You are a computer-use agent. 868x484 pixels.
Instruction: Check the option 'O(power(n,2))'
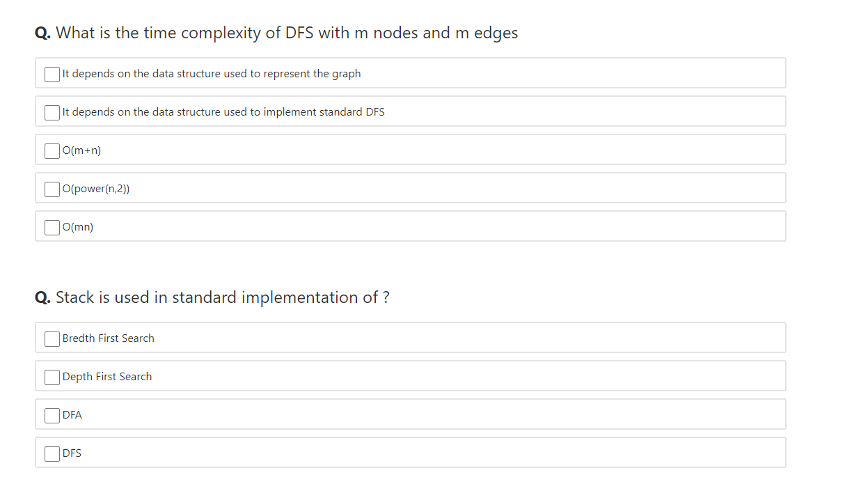point(52,189)
